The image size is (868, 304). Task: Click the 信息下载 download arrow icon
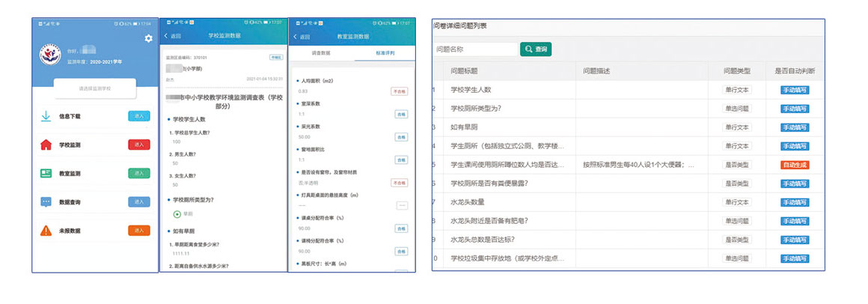[x=46, y=115]
